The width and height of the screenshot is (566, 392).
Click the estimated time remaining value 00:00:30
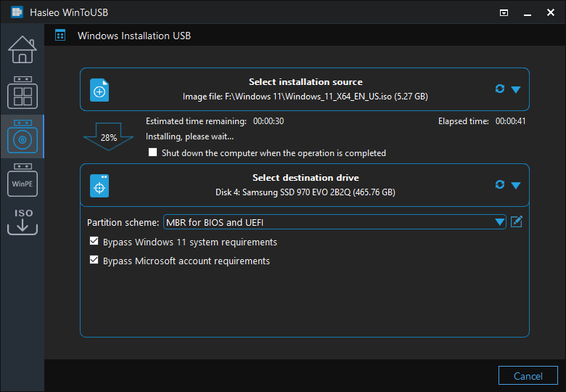point(268,121)
